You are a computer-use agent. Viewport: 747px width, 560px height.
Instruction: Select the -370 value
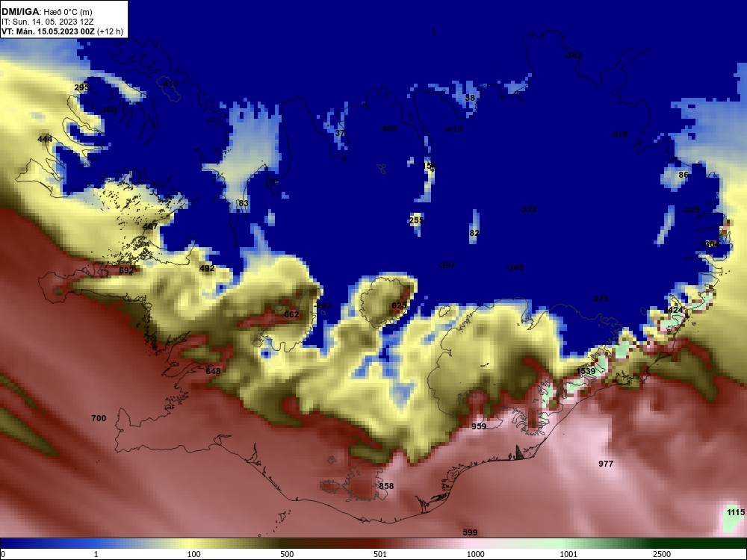(619, 134)
